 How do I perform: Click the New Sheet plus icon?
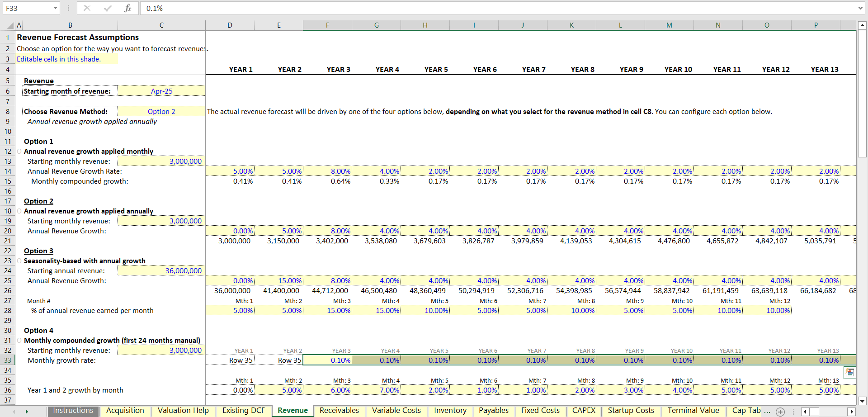point(780,412)
